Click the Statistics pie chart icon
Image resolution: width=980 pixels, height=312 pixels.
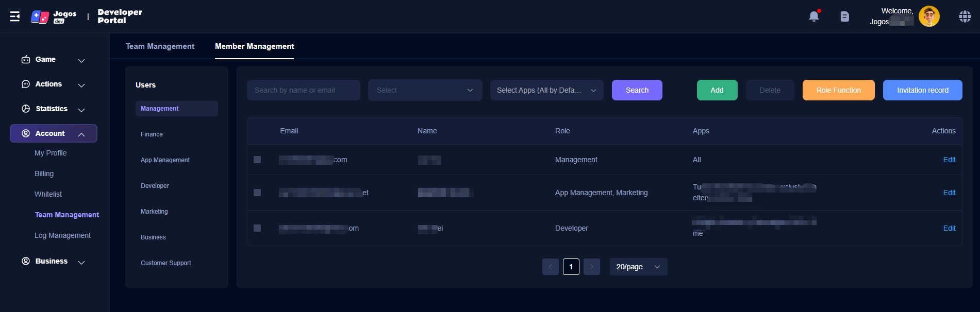coord(26,109)
